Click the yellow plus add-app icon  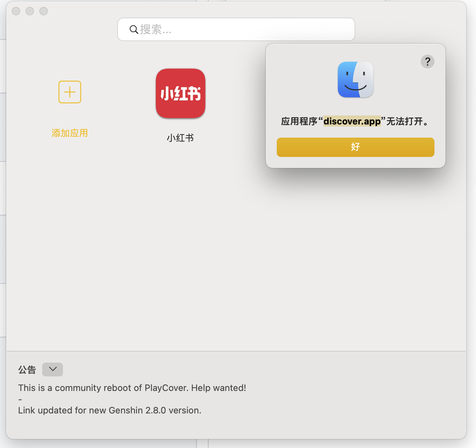(70, 92)
